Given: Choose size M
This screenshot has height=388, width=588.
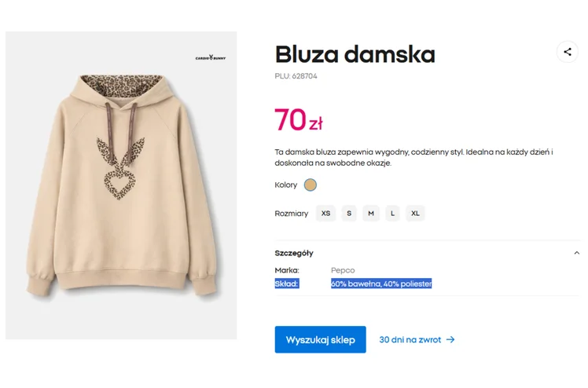Looking at the screenshot, I should coord(370,213).
